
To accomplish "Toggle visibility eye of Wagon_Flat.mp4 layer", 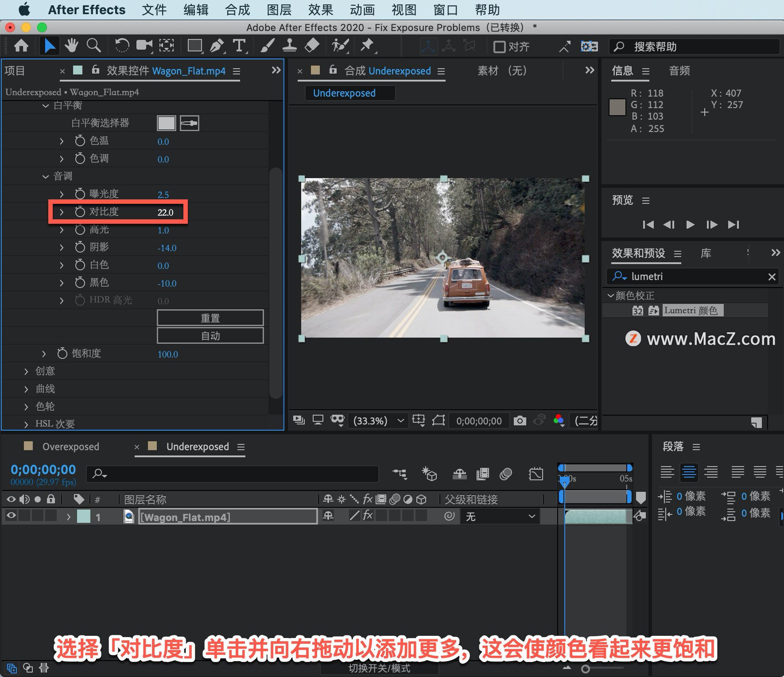I will (x=11, y=516).
